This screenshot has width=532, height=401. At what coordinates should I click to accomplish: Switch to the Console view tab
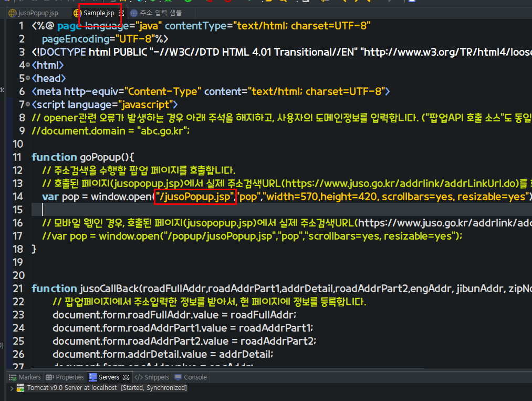click(190, 377)
